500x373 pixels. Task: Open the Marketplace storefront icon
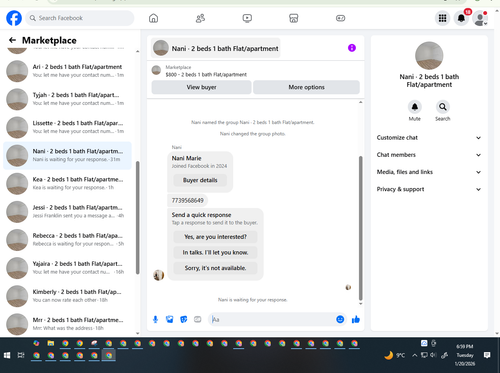293,18
